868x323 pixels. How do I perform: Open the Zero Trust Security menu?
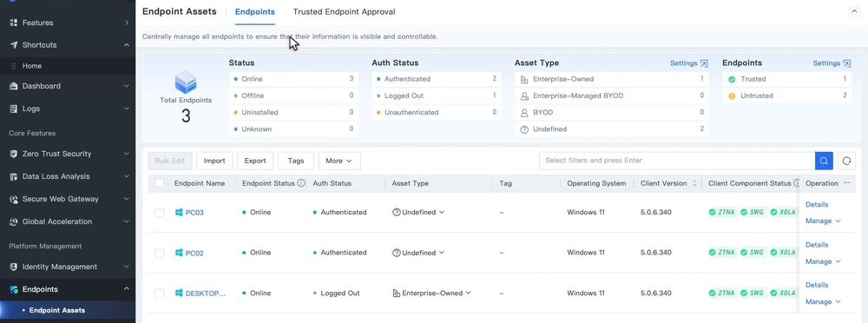coord(68,154)
